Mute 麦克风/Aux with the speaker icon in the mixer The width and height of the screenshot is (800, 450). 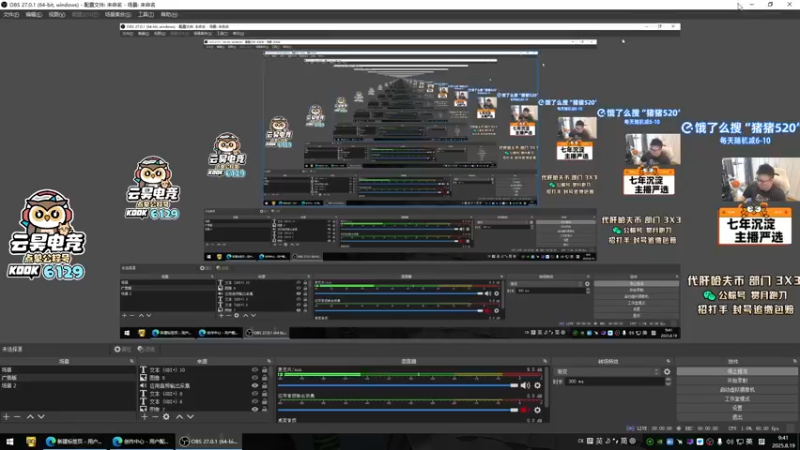tap(526, 386)
